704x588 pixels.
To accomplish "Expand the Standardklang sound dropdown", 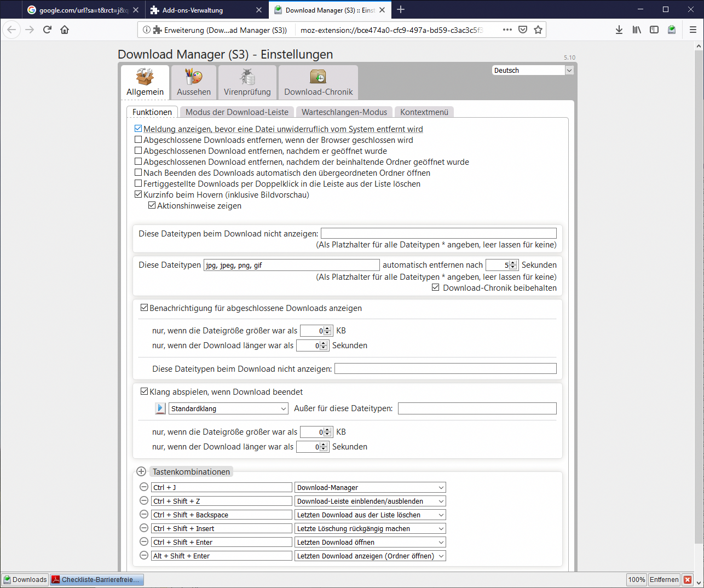I will [x=228, y=408].
